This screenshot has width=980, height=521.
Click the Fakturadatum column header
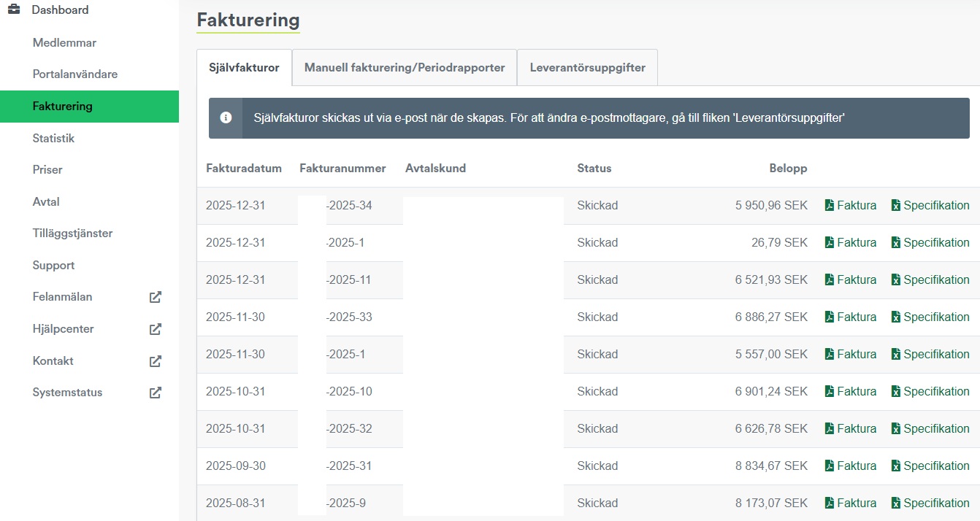coord(244,169)
